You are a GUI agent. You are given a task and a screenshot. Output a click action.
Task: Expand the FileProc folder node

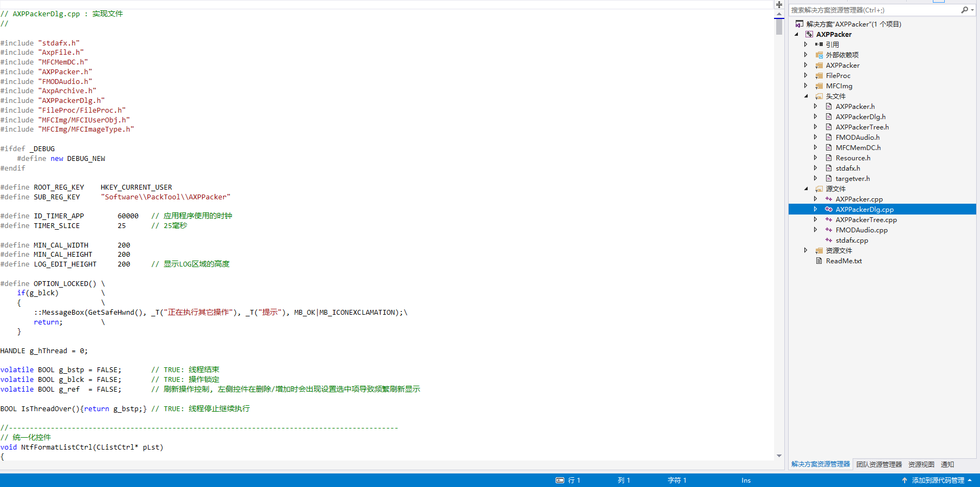pos(806,75)
